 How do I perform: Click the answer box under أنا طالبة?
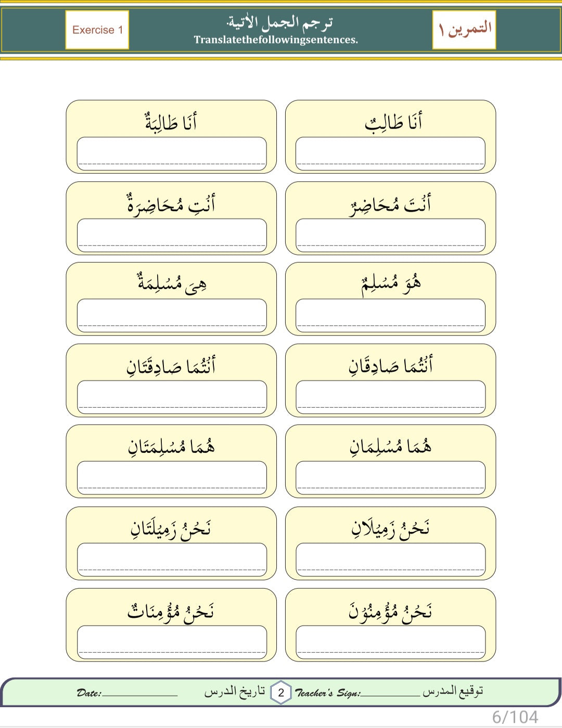172,153
